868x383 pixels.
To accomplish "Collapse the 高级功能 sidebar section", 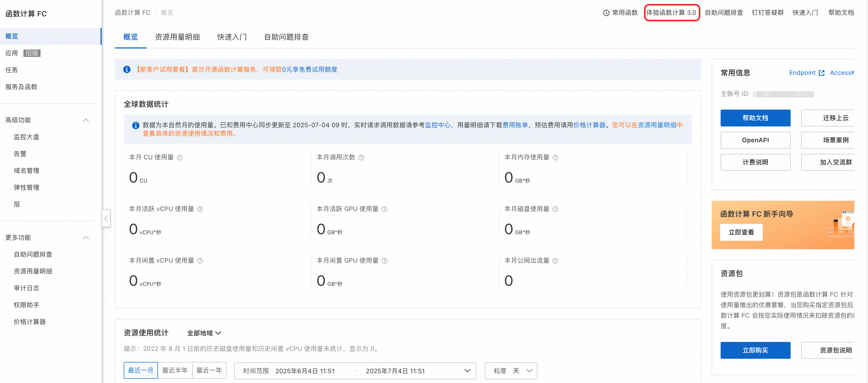I will [x=86, y=120].
